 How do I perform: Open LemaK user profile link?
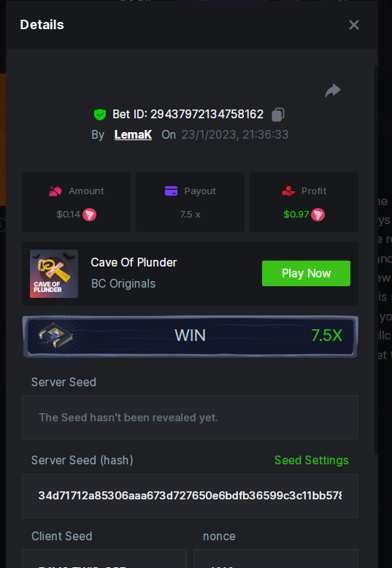tap(133, 134)
